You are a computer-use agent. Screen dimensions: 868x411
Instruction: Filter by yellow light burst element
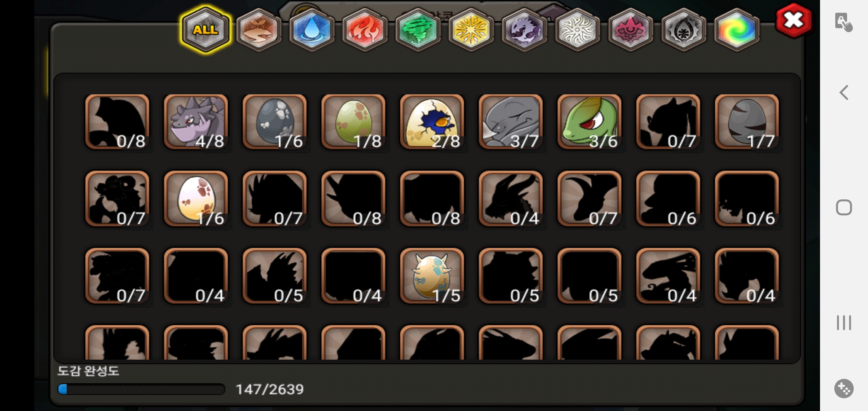click(471, 30)
